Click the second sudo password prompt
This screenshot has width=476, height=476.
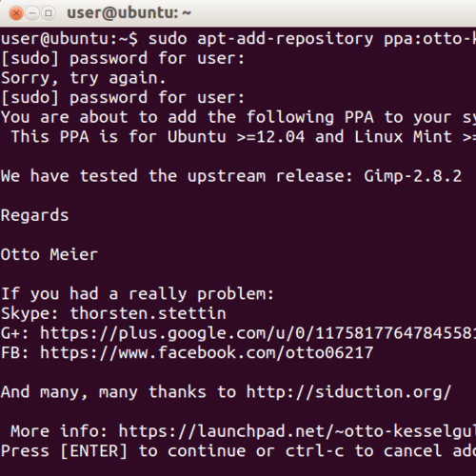[123, 98]
